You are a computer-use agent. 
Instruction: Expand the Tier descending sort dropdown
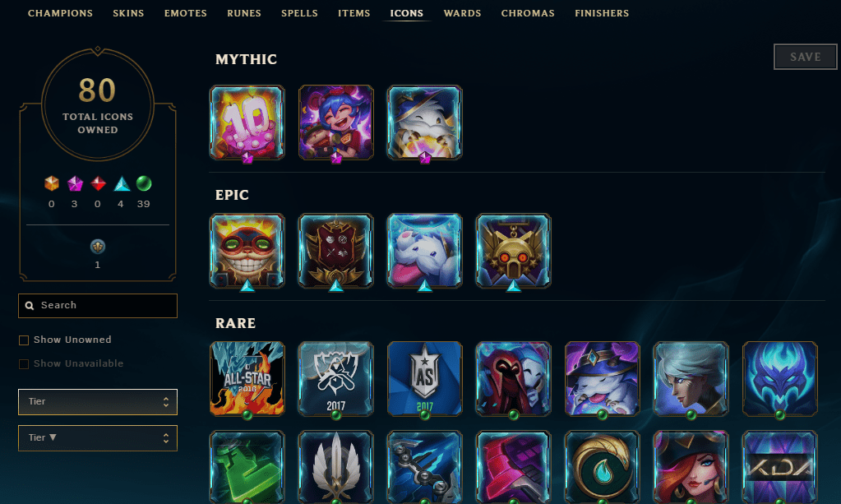coord(98,438)
